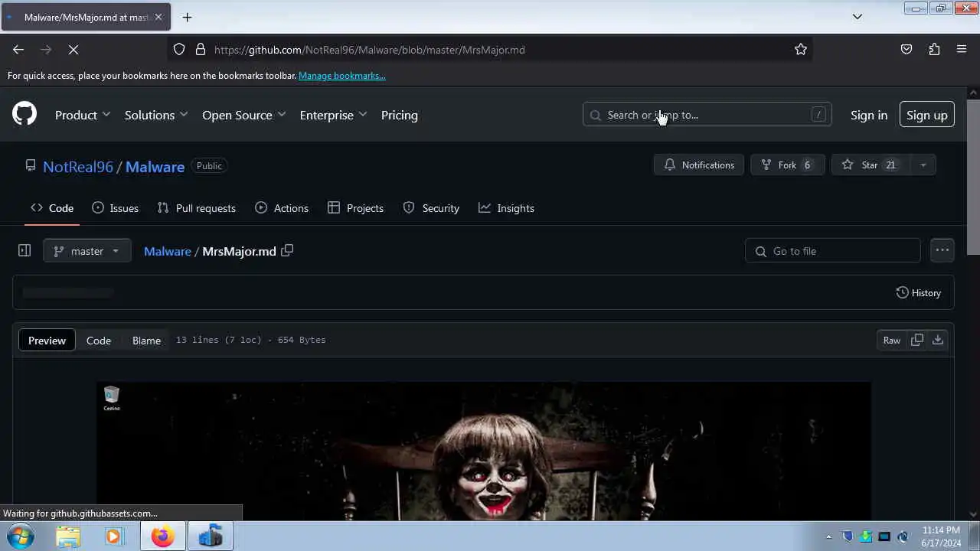Viewport: 980px width, 551px height.
Task: Focus the Search or jump to field
Action: tap(707, 115)
